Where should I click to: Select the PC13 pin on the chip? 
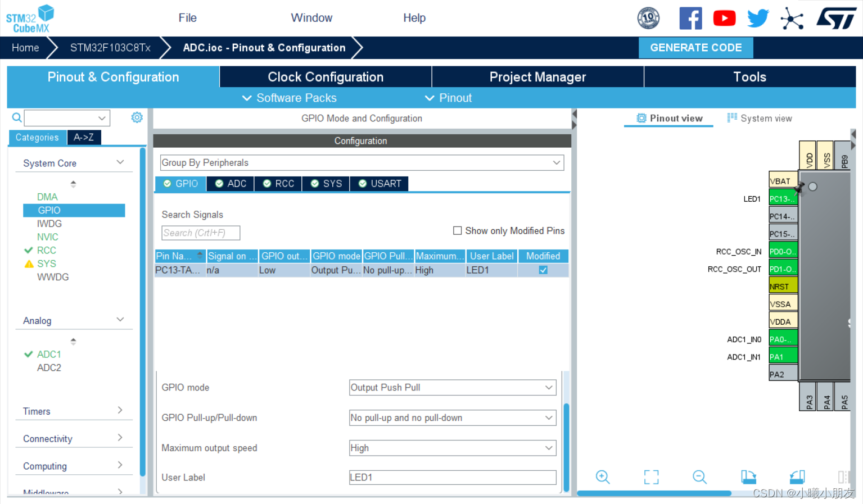point(783,198)
